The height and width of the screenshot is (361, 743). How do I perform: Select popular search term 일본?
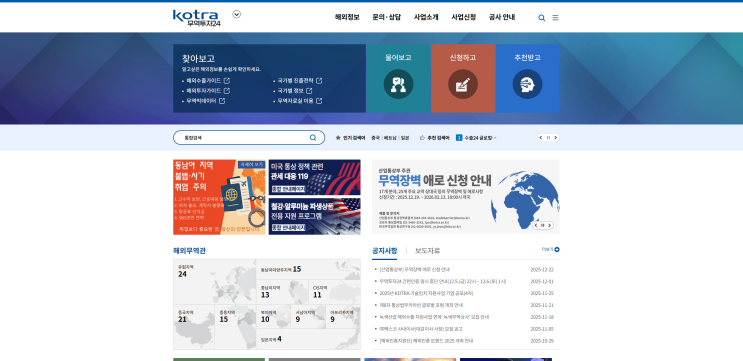405,138
